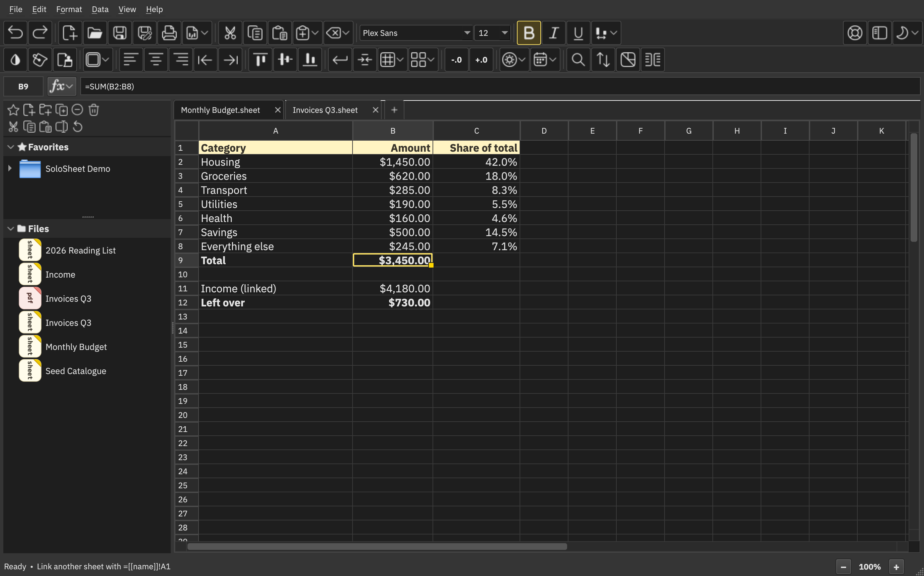The width and height of the screenshot is (924, 576).
Task: Open the Data menu
Action: click(100, 9)
